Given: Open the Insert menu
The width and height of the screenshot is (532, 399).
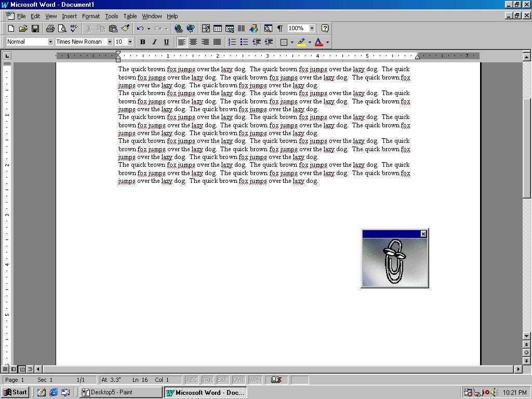Looking at the screenshot, I should [x=69, y=16].
